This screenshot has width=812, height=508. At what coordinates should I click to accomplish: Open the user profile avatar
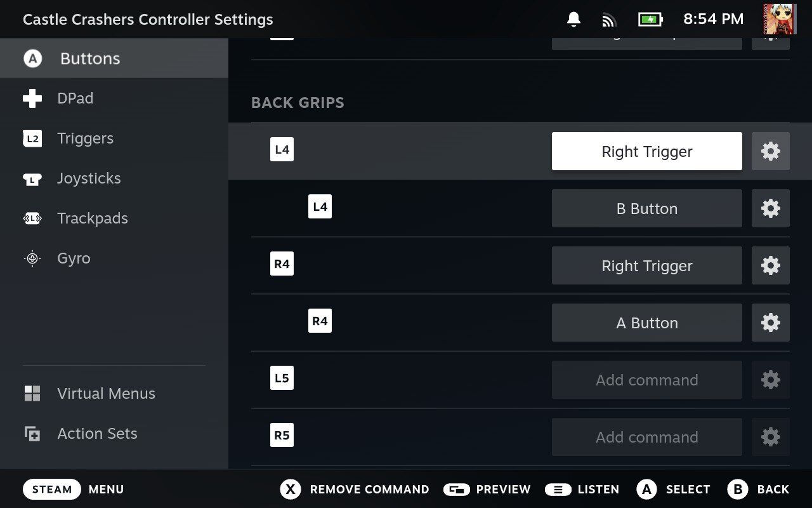tap(780, 19)
